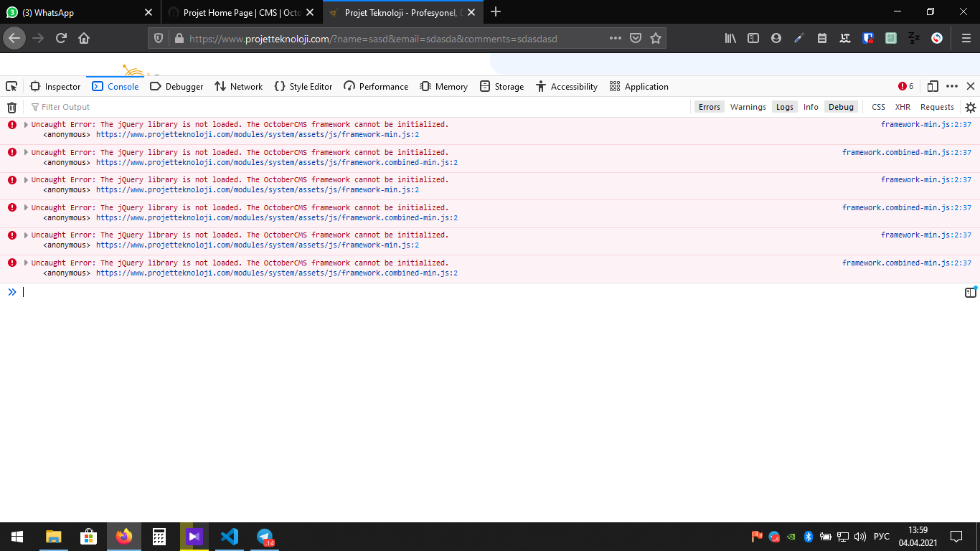The height and width of the screenshot is (551, 980).
Task: Expand fourth error row's disclosure triangle
Action: [x=26, y=207]
